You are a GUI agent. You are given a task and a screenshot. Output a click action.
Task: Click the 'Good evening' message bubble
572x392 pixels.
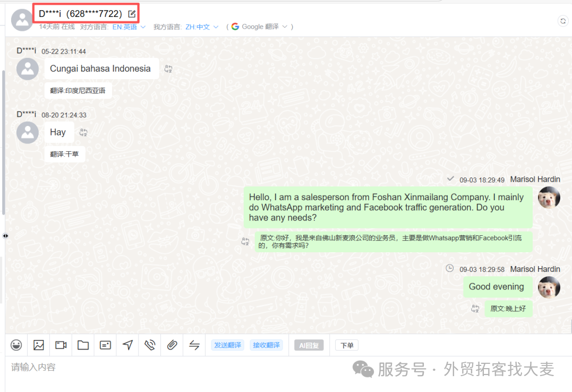[497, 287]
